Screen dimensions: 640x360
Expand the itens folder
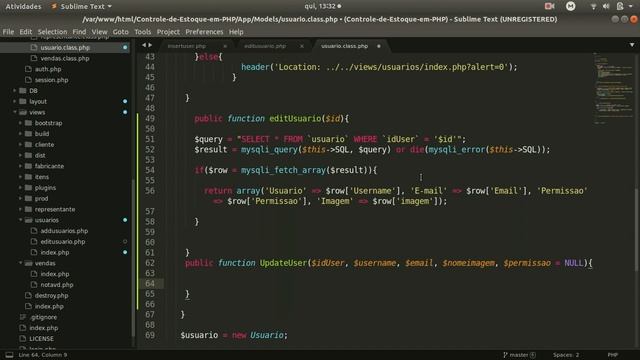tap(20, 177)
